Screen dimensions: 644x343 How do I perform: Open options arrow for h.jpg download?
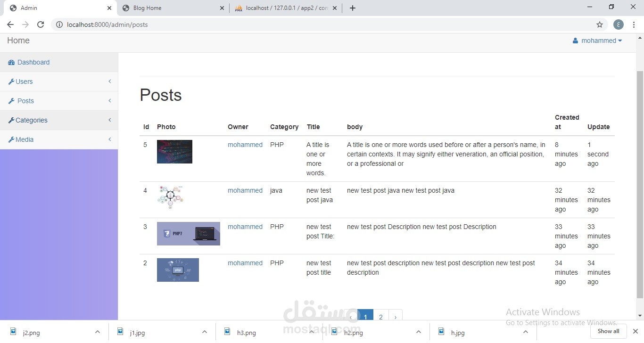[x=526, y=332]
